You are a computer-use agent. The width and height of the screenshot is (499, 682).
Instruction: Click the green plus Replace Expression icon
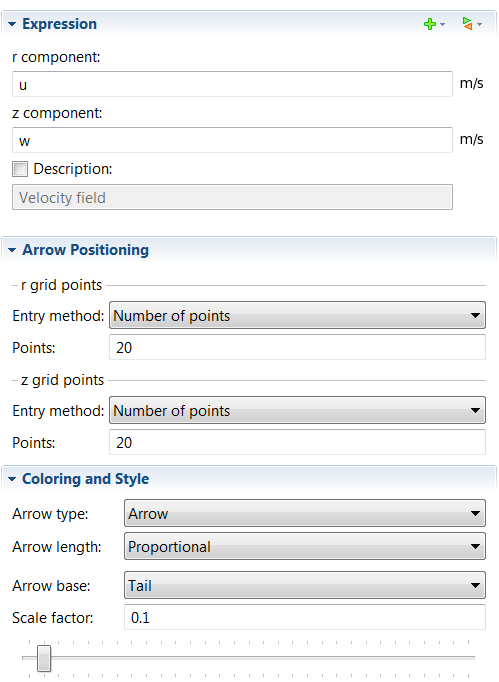(429, 24)
